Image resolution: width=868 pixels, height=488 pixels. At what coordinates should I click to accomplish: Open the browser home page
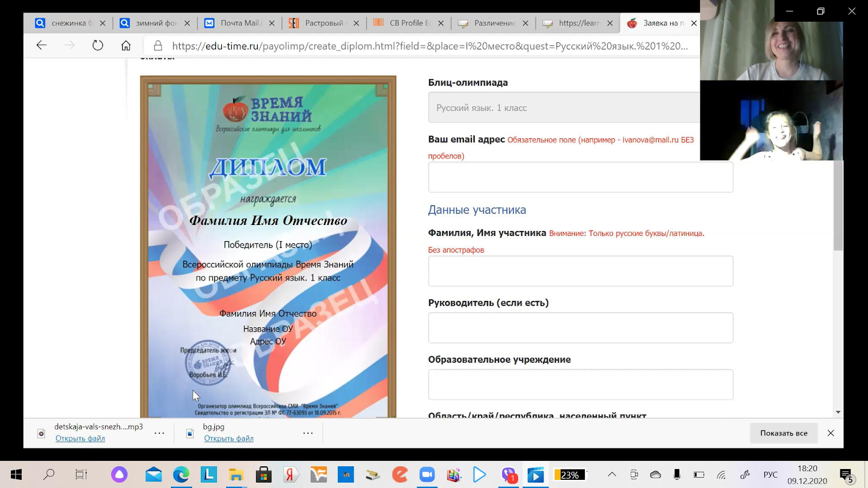point(126,46)
